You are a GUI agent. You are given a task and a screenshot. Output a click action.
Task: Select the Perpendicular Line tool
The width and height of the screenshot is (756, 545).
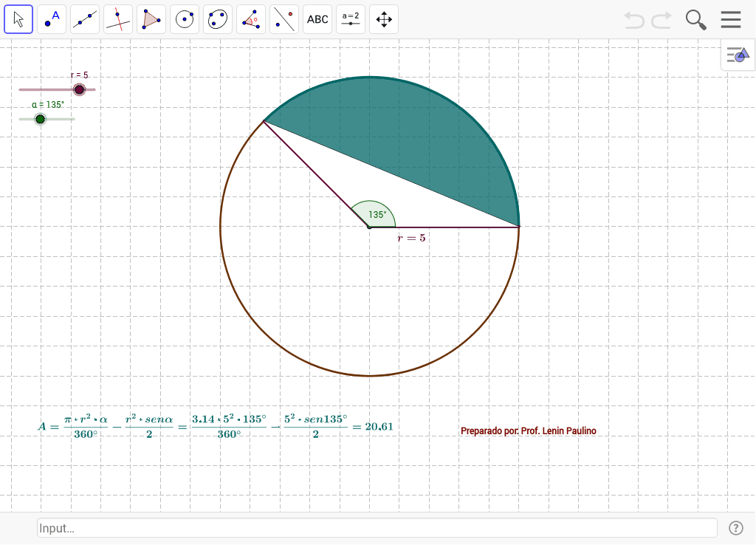tap(118, 19)
